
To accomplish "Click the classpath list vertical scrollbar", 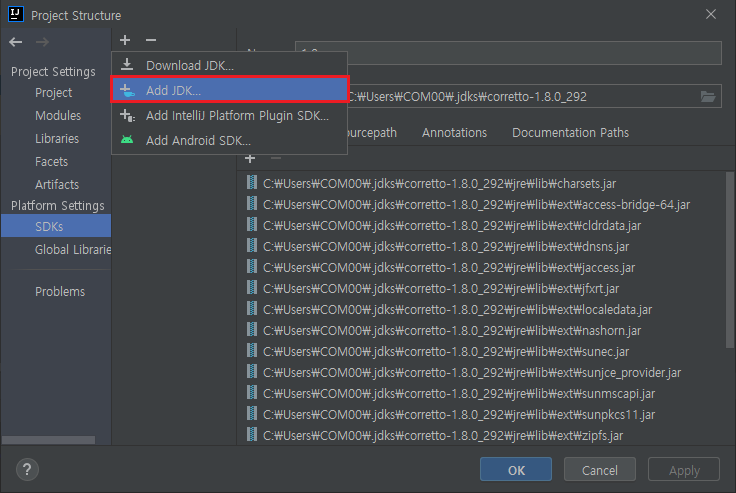I will click(729, 260).
